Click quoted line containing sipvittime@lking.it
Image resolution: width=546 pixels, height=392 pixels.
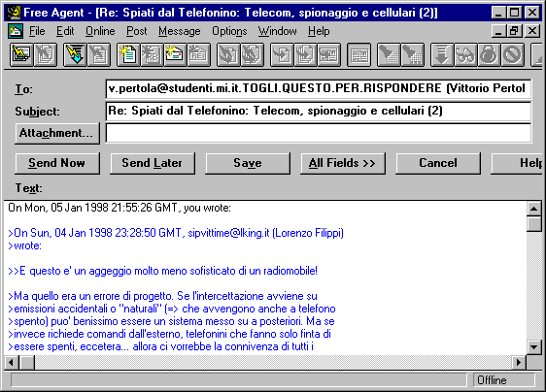pyautogui.click(x=176, y=233)
